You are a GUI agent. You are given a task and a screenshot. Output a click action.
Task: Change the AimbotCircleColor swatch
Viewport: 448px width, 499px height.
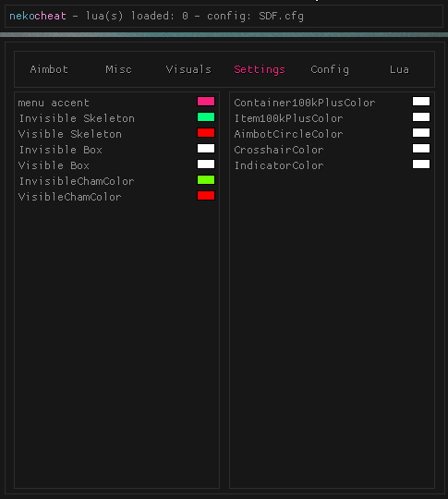[421, 133]
